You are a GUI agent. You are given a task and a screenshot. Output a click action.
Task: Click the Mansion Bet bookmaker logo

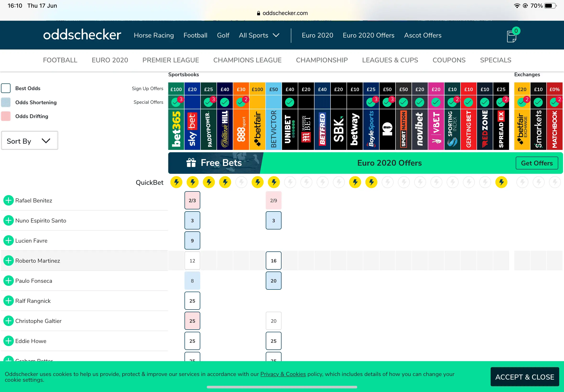pyautogui.click(x=306, y=129)
